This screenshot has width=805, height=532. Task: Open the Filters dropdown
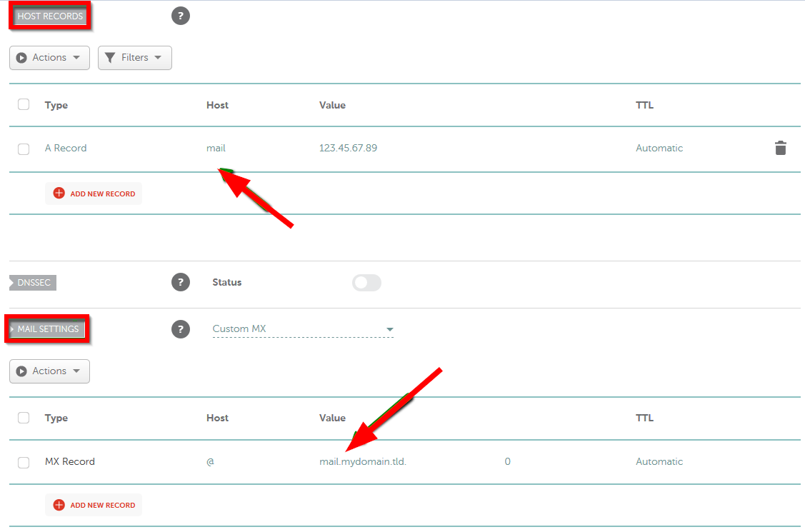click(x=134, y=58)
